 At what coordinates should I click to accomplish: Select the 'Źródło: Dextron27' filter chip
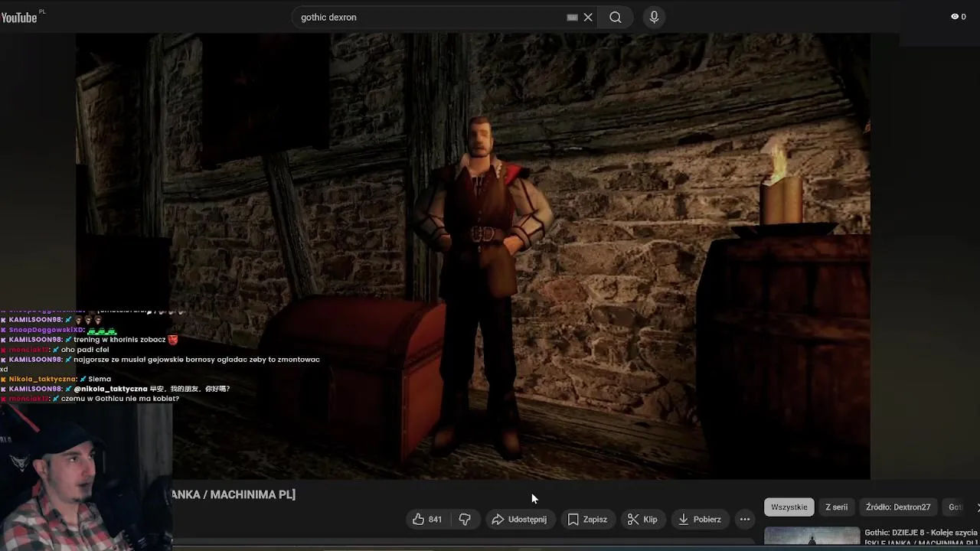[898, 507]
